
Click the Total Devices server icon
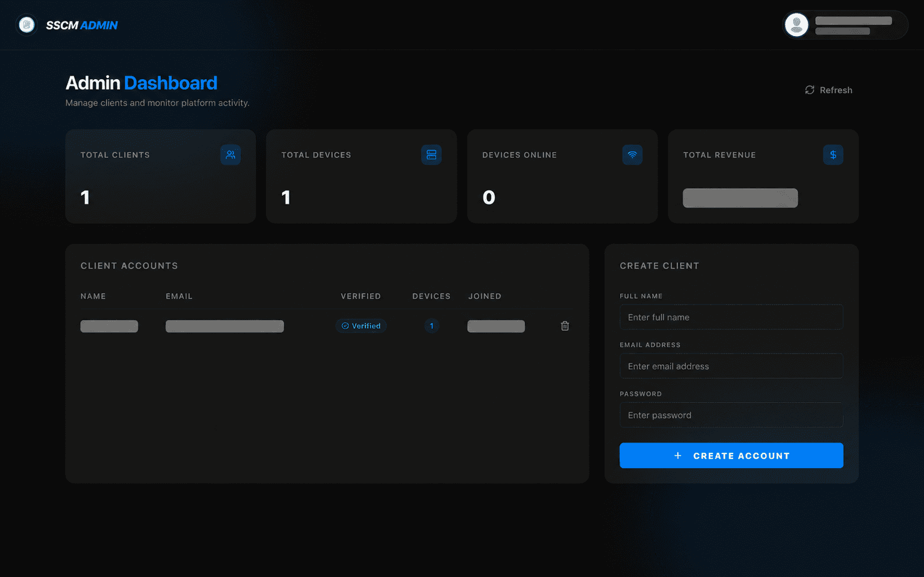click(x=431, y=155)
